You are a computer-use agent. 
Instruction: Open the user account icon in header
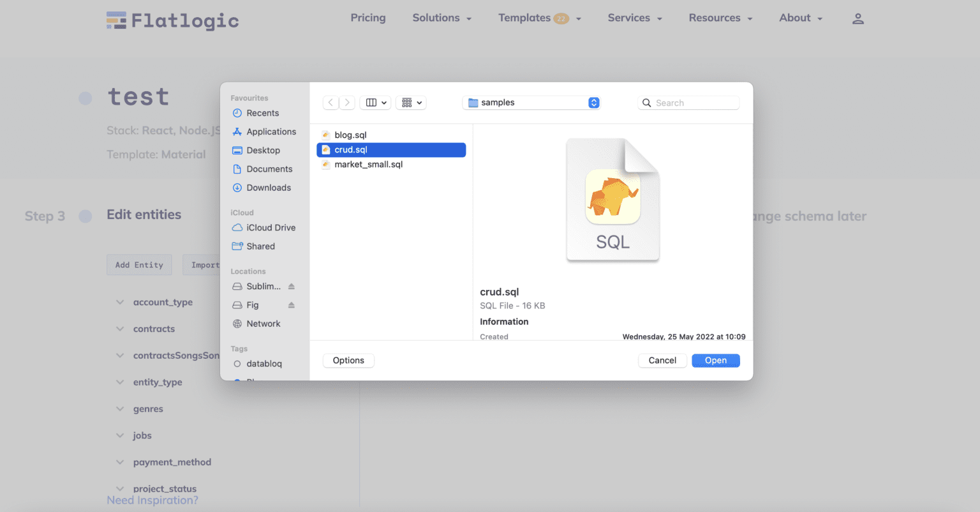(857, 19)
